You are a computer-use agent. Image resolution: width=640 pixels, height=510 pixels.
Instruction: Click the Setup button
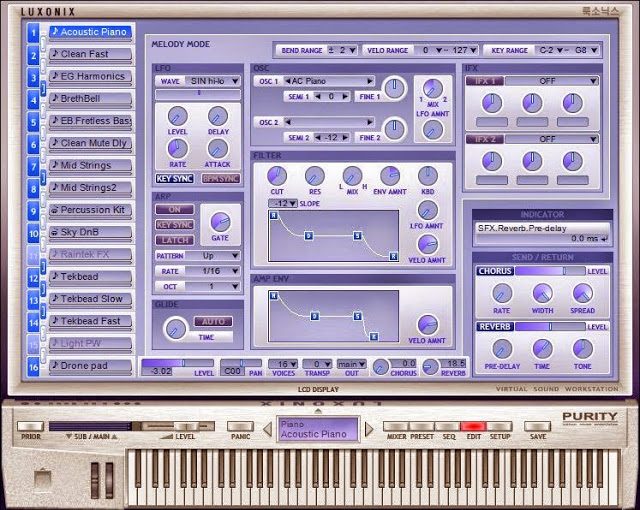[x=499, y=426]
